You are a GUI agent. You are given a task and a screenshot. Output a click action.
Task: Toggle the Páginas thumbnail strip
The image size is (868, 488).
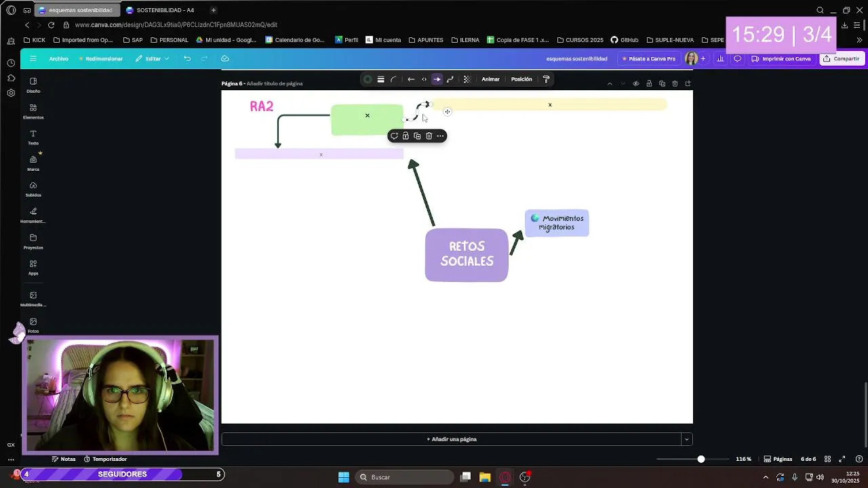778,459
